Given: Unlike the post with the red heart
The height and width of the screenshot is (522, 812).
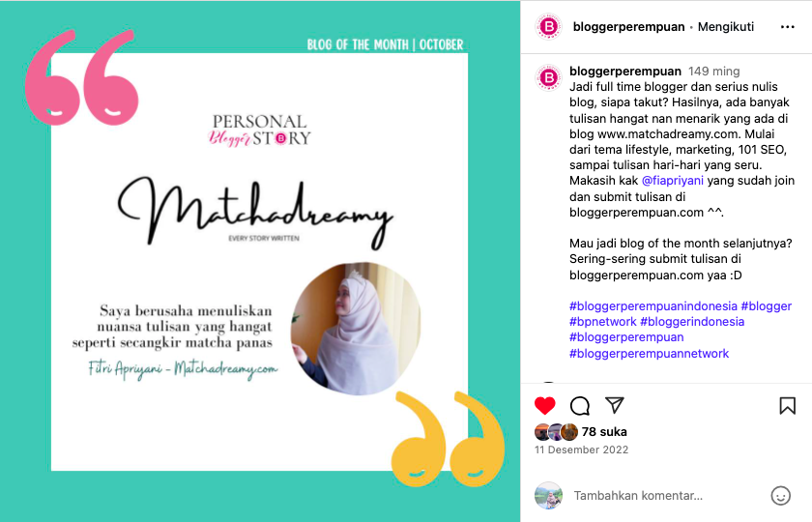Looking at the screenshot, I should pos(545,405).
